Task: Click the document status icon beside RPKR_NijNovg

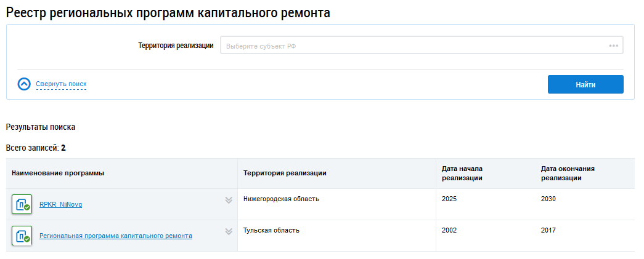Action: [22, 204]
